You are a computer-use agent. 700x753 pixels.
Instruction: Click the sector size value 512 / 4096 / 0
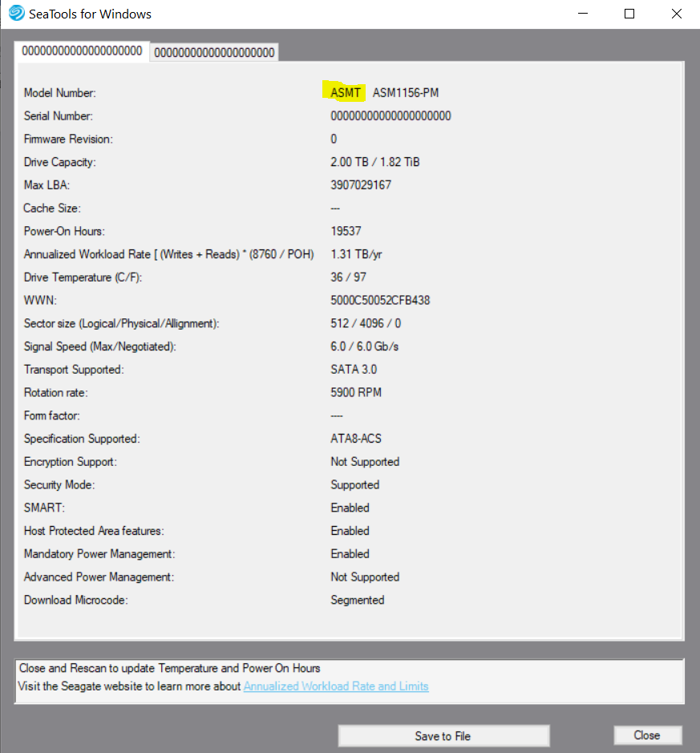366,323
